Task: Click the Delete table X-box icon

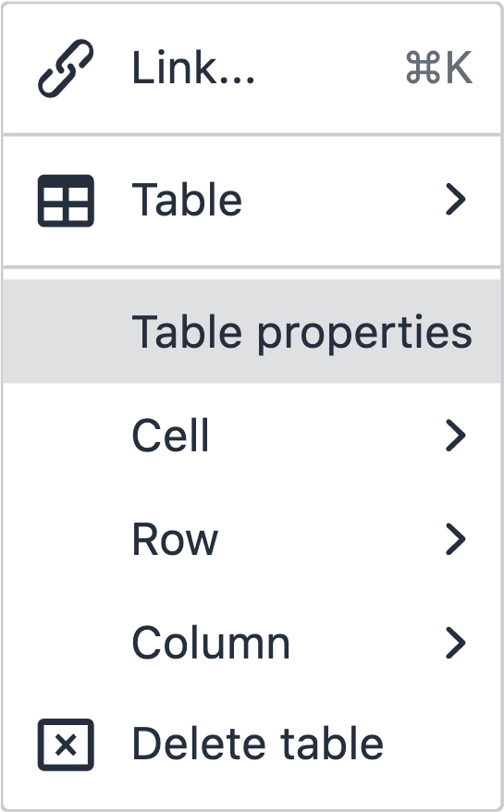Action: 66,744
